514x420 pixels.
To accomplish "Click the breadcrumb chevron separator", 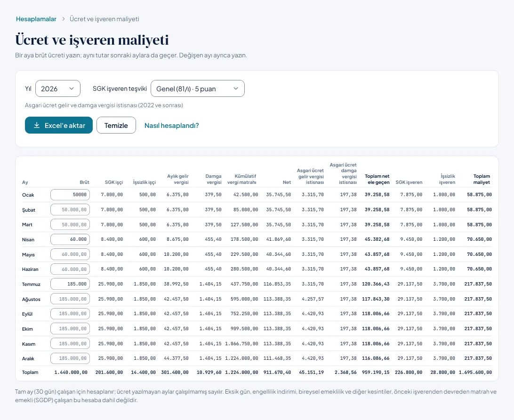I will pyautogui.click(x=63, y=19).
